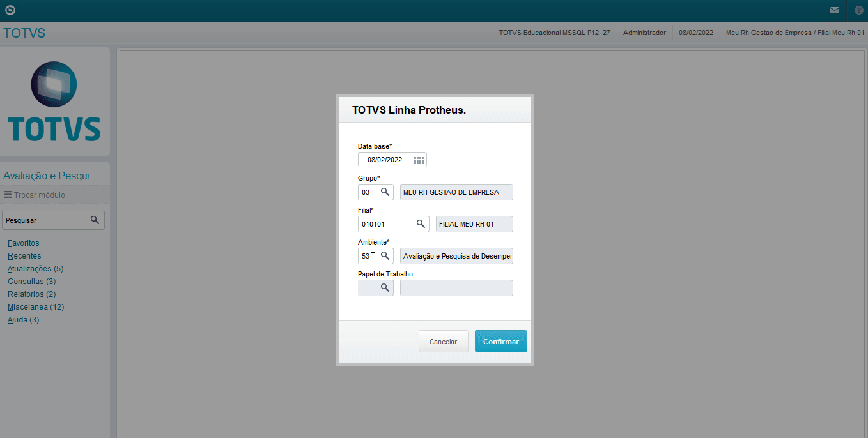The width and height of the screenshot is (868, 438).
Task: Click the Data base* field label
Action: [x=375, y=146]
